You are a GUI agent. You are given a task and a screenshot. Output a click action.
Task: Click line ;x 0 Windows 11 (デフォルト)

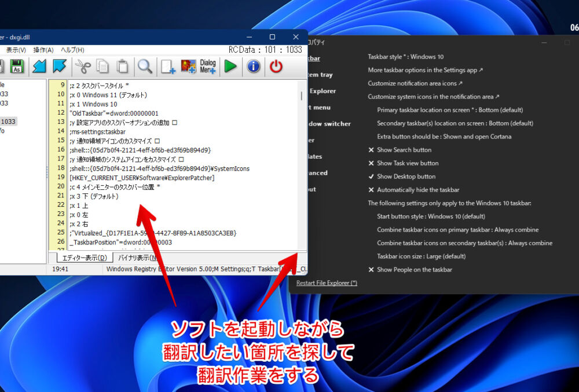pyautogui.click(x=108, y=95)
